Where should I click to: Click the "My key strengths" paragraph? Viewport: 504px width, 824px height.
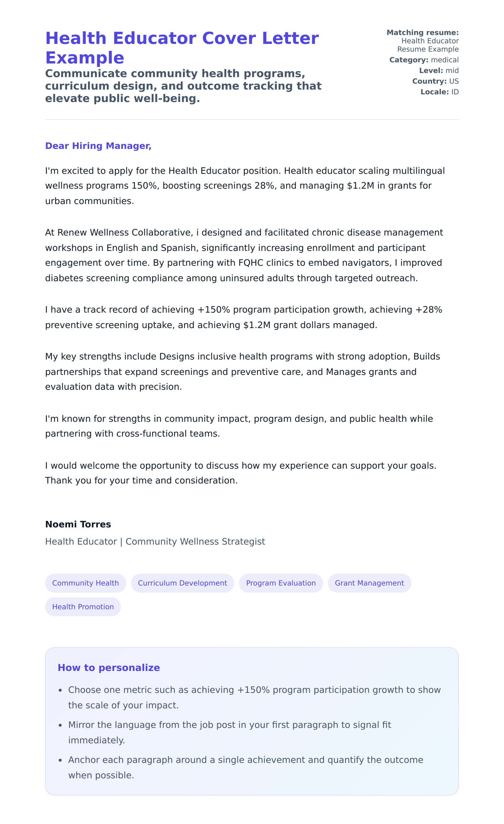point(242,372)
